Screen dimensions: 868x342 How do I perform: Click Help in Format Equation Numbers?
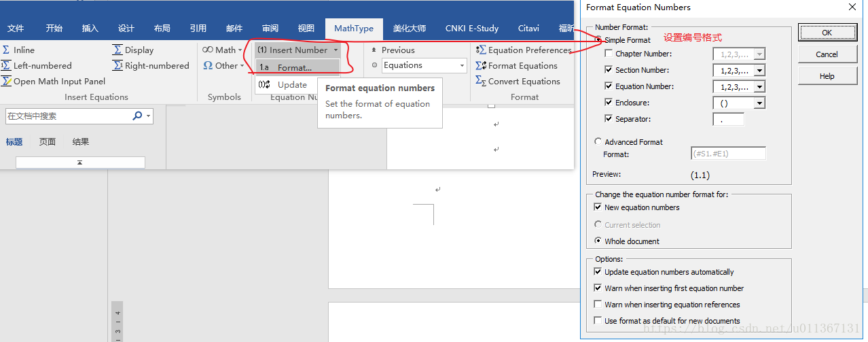tap(827, 76)
